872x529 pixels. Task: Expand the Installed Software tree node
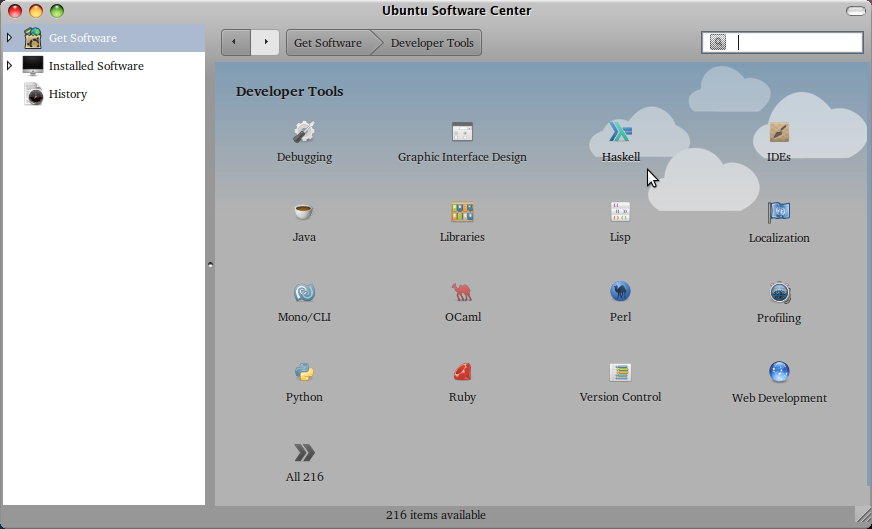[x=9, y=66]
